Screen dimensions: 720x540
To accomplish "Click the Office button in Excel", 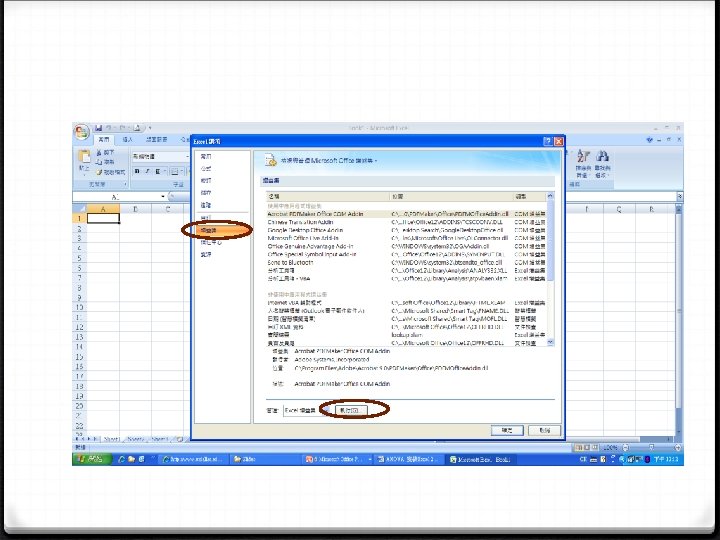I will coord(81,132).
